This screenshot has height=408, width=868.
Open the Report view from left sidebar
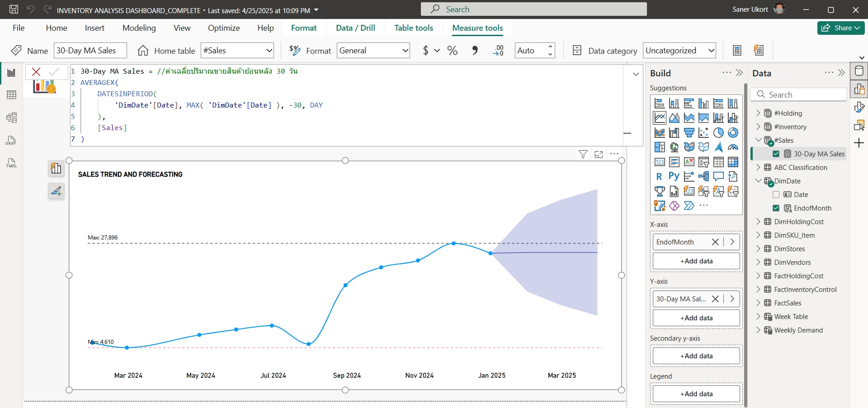coord(11,73)
